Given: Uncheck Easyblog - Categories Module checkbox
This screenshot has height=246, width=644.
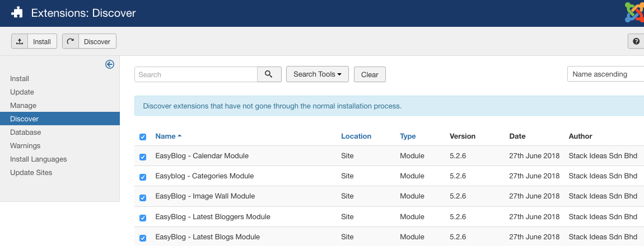Looking at the screenshot, I should [142, 177].
